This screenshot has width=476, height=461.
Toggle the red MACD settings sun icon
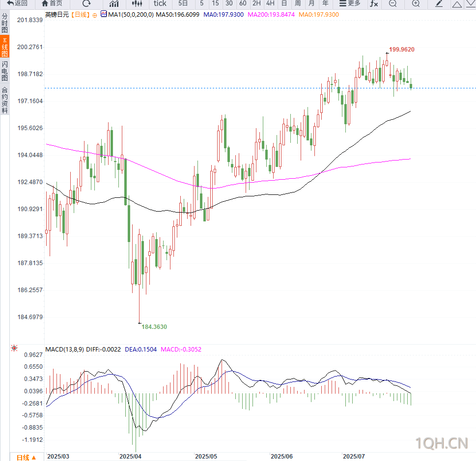coord(14,348)
